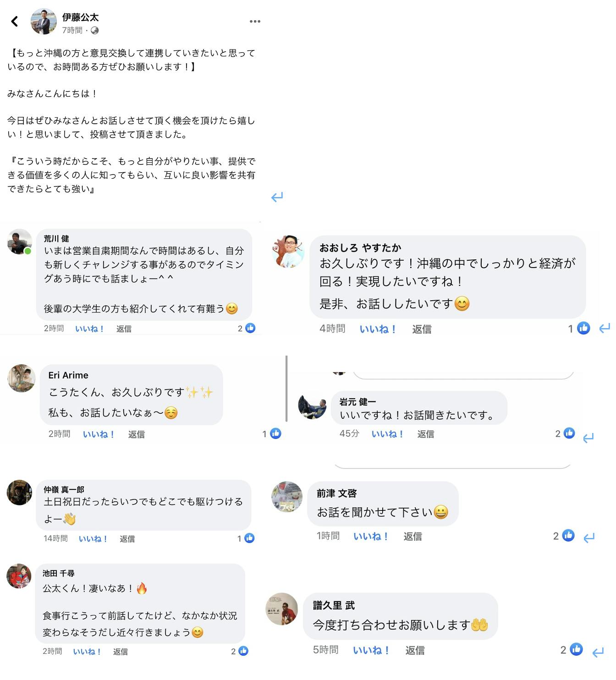Click like reaction icon on 荒川 健's comment
Viewport: 616px width, 680px height.
click(x=250, y=328)
